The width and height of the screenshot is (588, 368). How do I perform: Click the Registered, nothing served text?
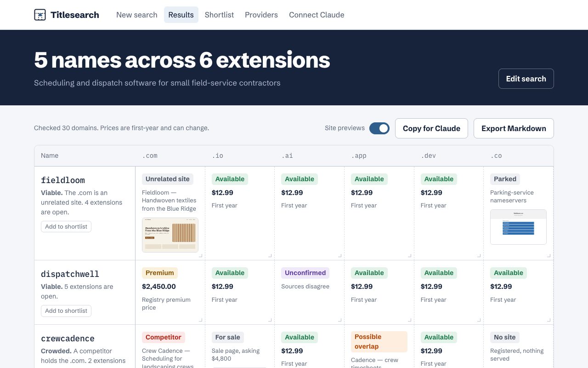[517, 355]
